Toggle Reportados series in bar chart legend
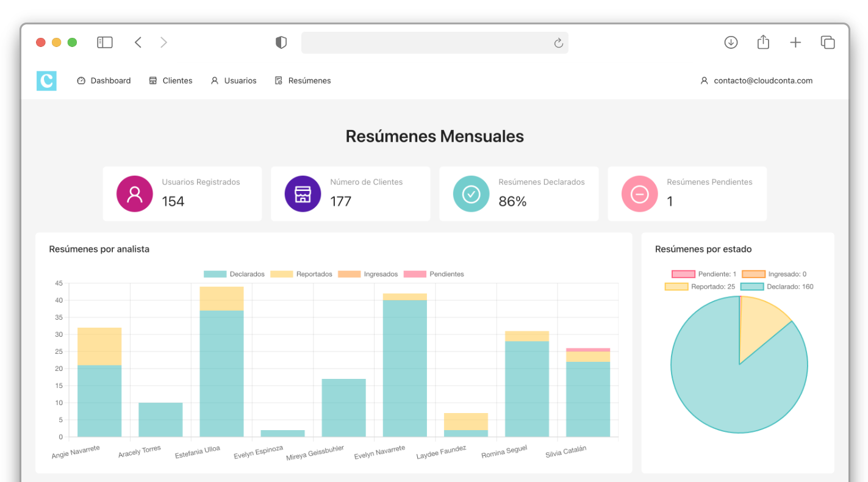The image size is (868, 482). click(301, 275)
